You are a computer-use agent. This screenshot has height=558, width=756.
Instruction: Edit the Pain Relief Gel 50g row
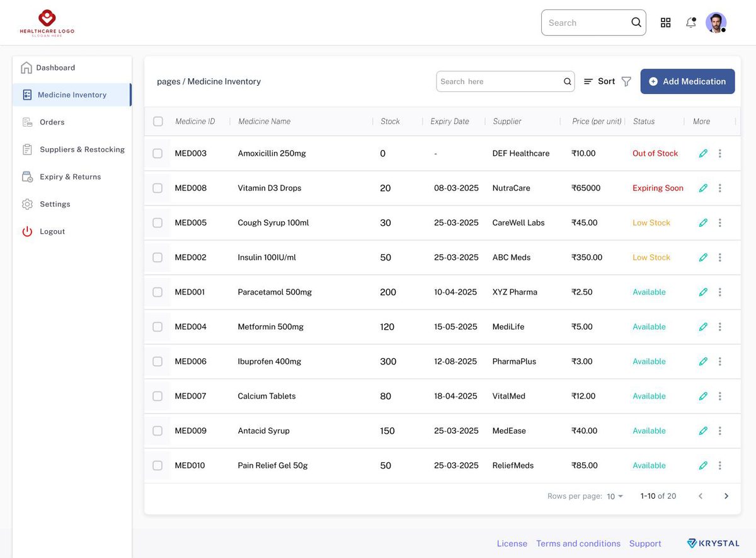click(x=703, y=465)
